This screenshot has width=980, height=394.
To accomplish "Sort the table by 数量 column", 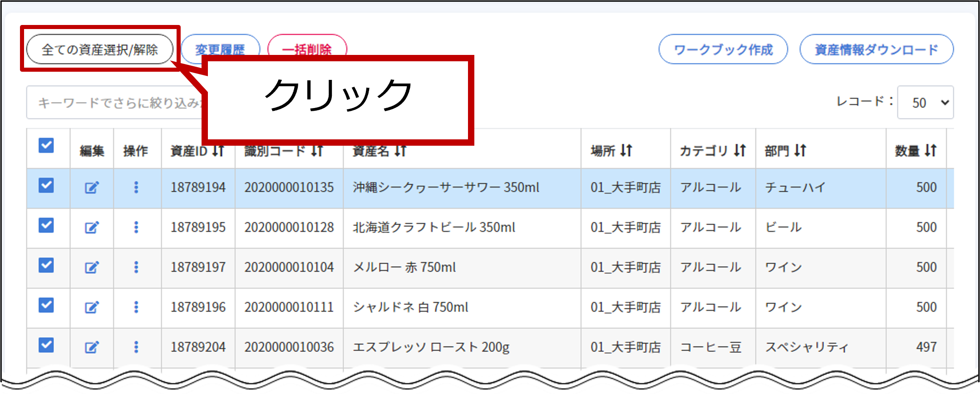I will (x=931, y=150).
